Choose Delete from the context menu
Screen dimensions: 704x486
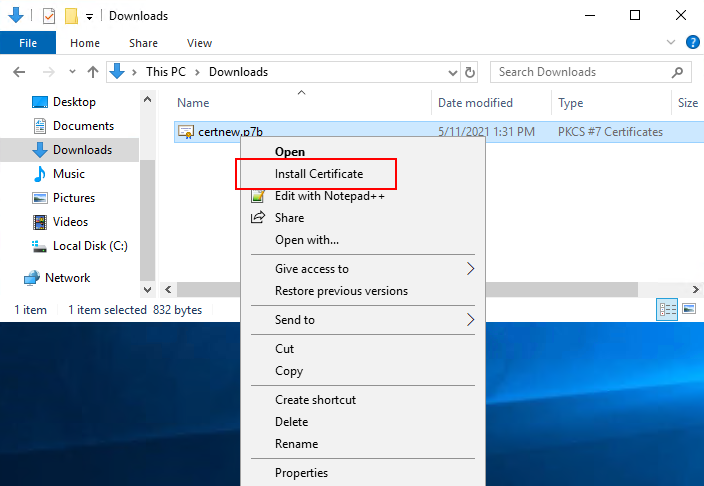coord(363,422)
